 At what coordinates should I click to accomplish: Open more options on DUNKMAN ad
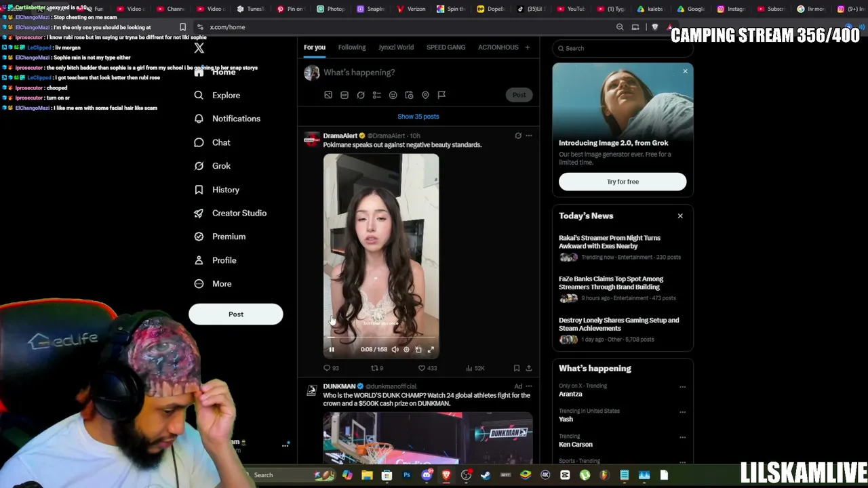point(529,386)
